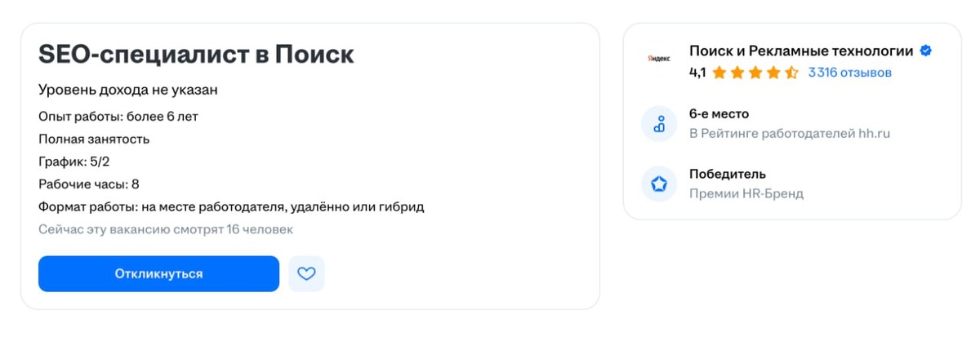Click the Уровень дохода не указан line

tap(128, 90)
